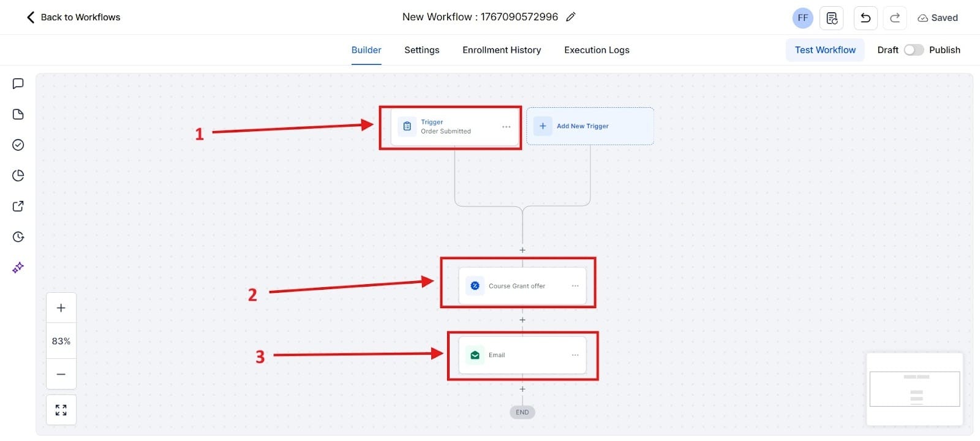Click the trigger clipboard icon
This screenshot has height=441, width=980.
point(407,127)
